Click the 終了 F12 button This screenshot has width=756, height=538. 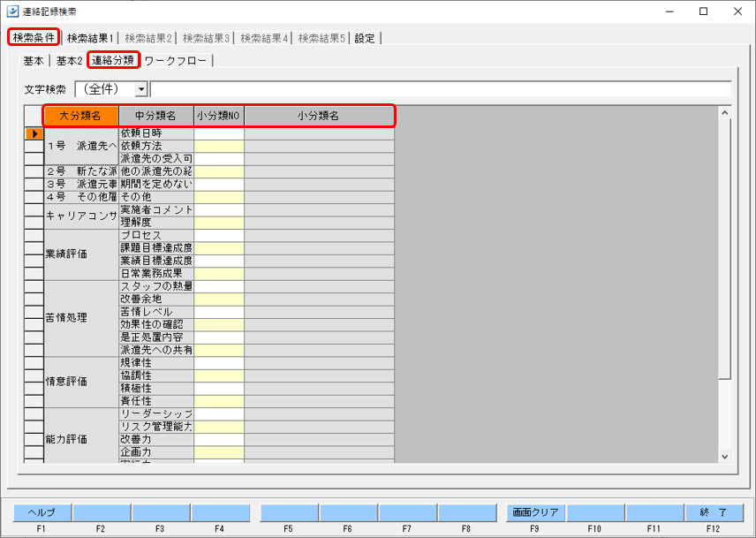click(714, 512)
